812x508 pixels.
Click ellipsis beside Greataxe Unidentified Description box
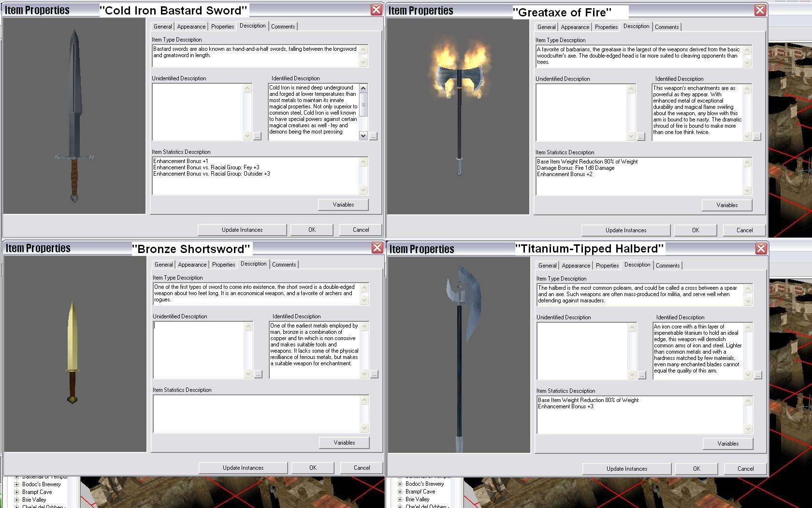click(x=641, y=137)
